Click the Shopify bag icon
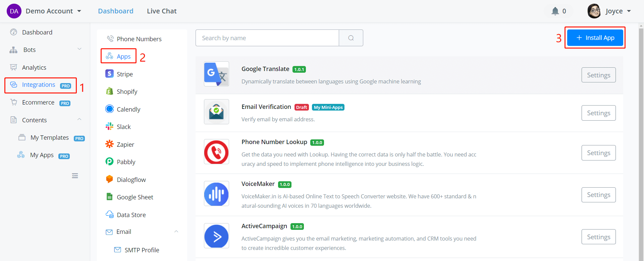This screenshot has width=644, height=261. [x=109, y=91]
